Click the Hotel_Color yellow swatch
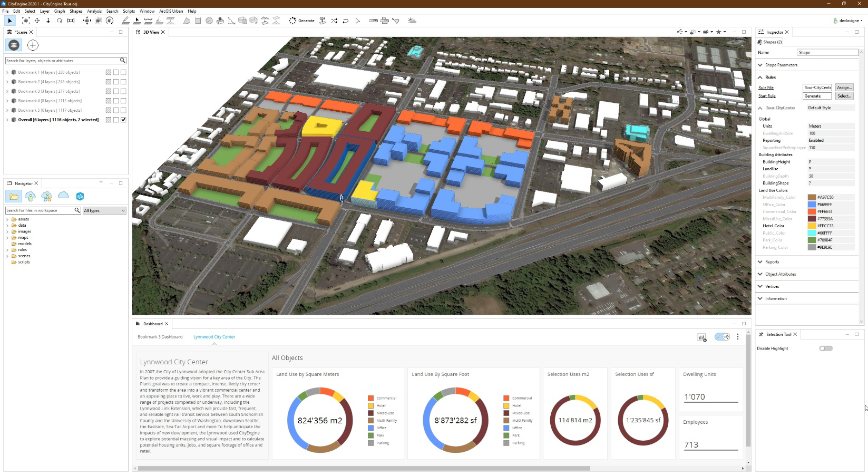Viewport: 868px width, 475px height. pyautogui.click(x=812, y=226)
